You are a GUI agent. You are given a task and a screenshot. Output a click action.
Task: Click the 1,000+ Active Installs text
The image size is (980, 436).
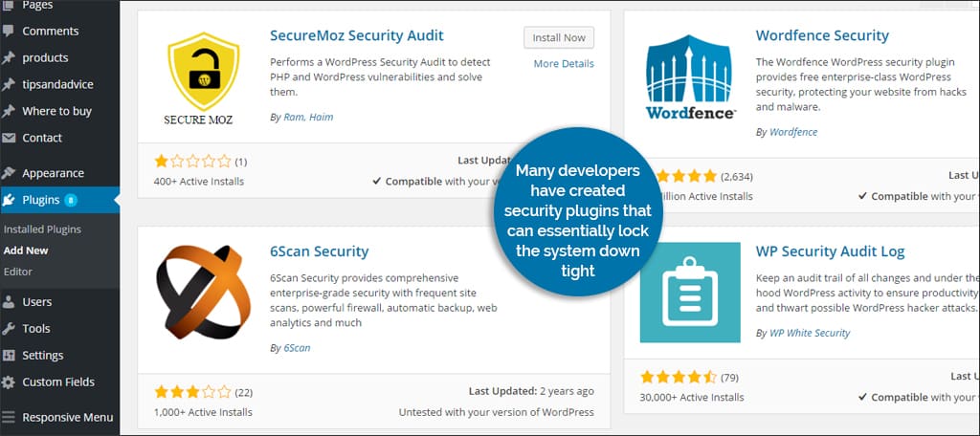(203, 412)
